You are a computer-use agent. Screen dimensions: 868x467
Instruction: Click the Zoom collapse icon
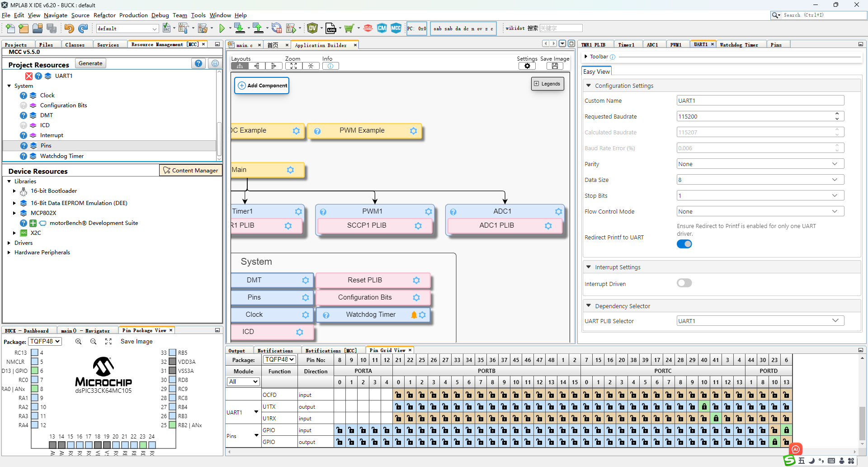(x=311, y=66)
